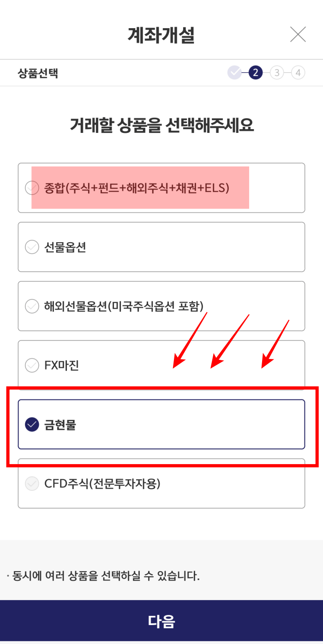Click the X close icon at top right
Viewport: 323px width, 644px height.
[298, 34]
